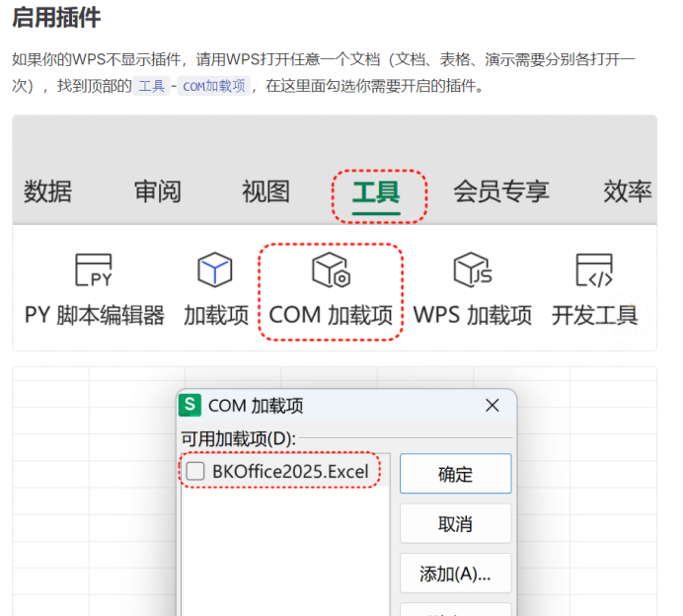This screenshot has height=616, width=683.
Task: Click the inline COM加载项 code label in text
Action: click(x=214, y=87)
